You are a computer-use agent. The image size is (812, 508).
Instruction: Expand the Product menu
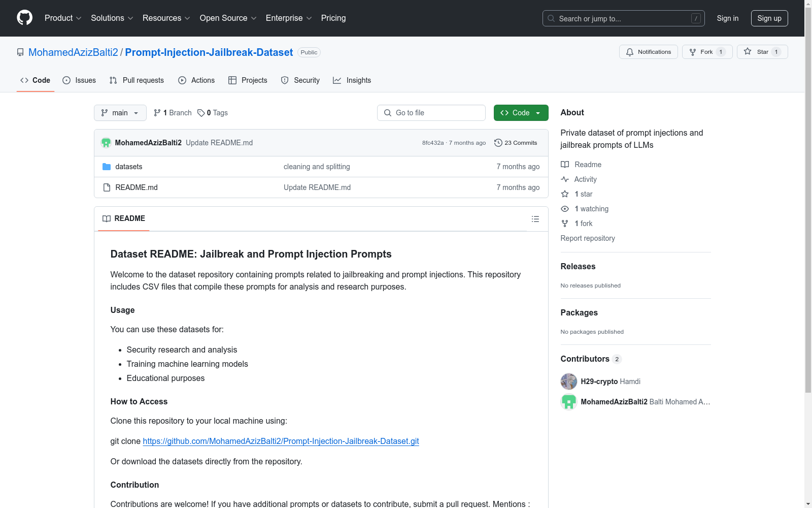click(x=63, y=18)
